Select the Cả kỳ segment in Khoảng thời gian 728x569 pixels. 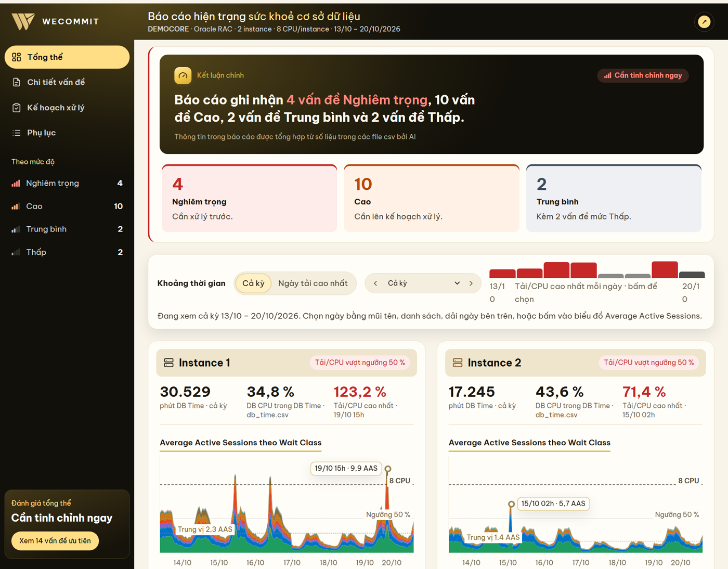(x=253, y=283)
